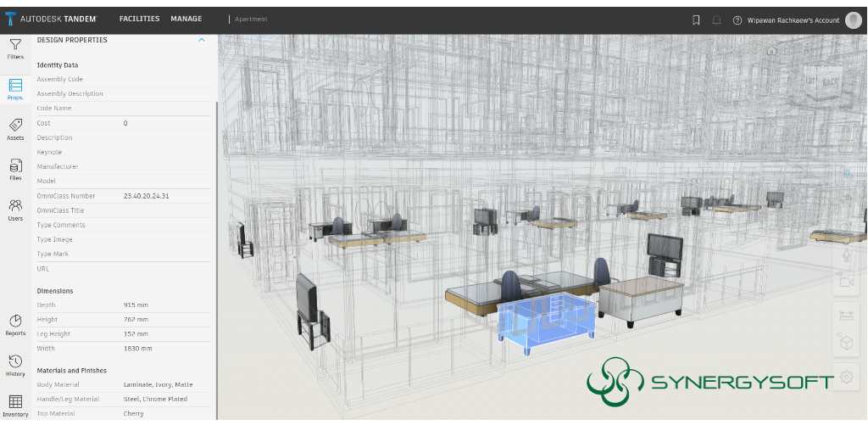The image size is (868, 425).
Task: Click Handle/Leg Material value Steel, Chrome Plated
Action: click(x=155, y=399)
